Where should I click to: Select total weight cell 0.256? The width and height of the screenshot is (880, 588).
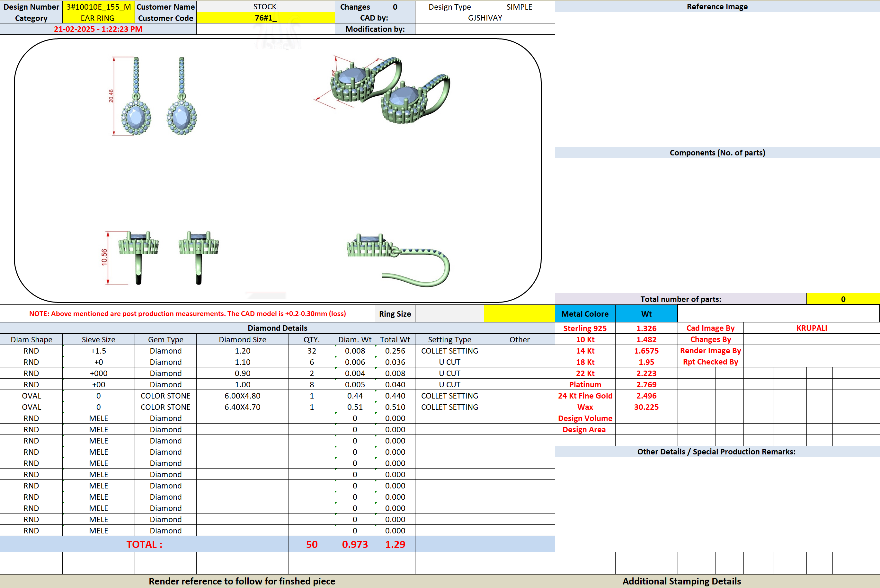point(395,351)
